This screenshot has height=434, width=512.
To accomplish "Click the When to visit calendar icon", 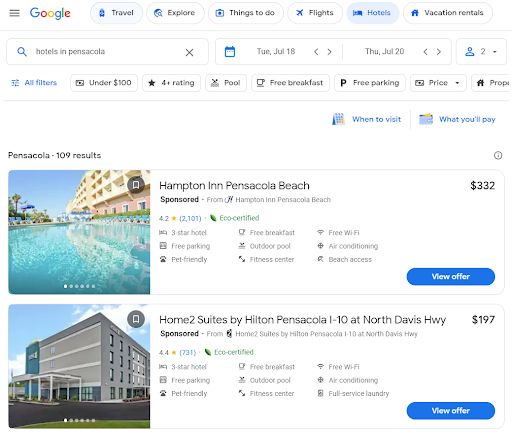I will pyautogui.click(x=338, y=119).
